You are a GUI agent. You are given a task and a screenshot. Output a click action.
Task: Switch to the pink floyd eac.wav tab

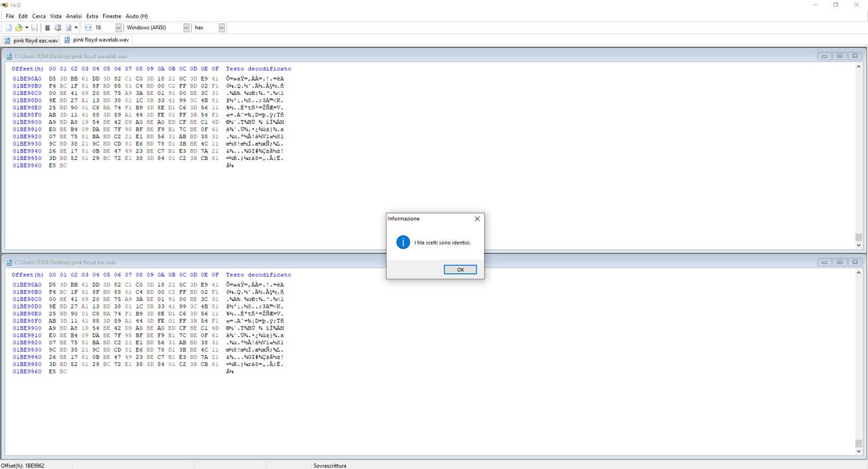coord(31,41)
